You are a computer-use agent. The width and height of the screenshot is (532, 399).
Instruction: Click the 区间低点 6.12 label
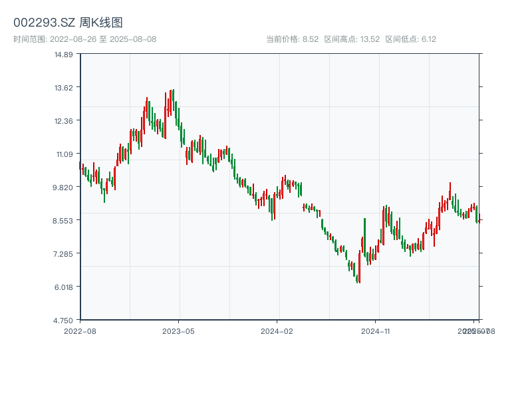pos(410,39)
